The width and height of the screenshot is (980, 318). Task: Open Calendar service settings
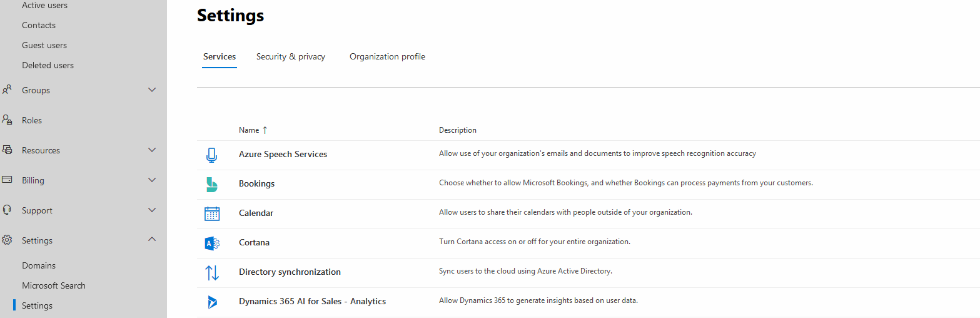point(256,213)
